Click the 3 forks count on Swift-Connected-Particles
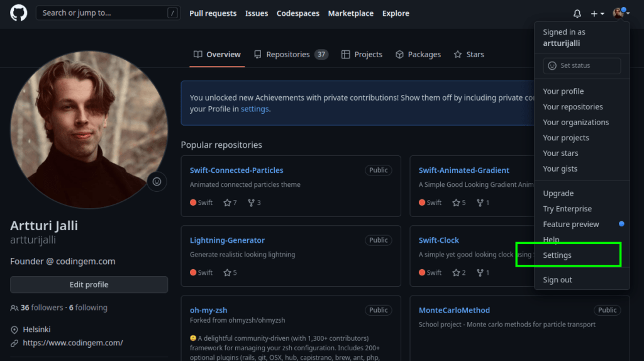Screen dimensions: 644x361 254,203
